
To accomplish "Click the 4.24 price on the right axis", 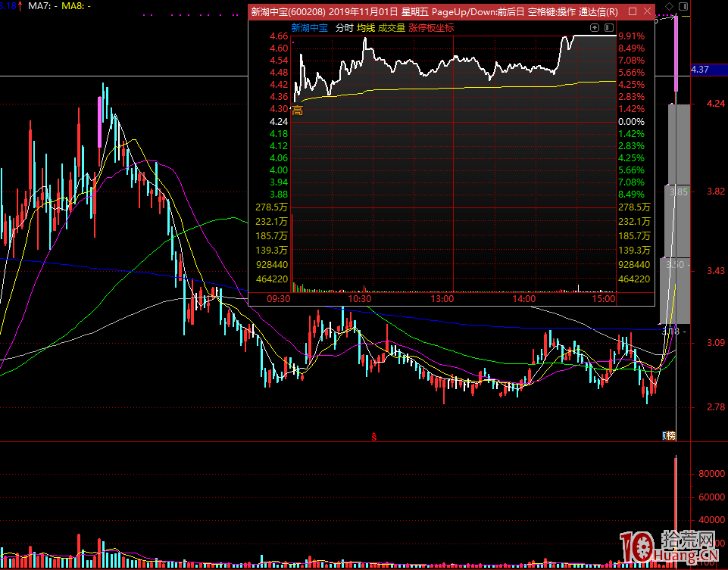I will click(x=715, y=104).
